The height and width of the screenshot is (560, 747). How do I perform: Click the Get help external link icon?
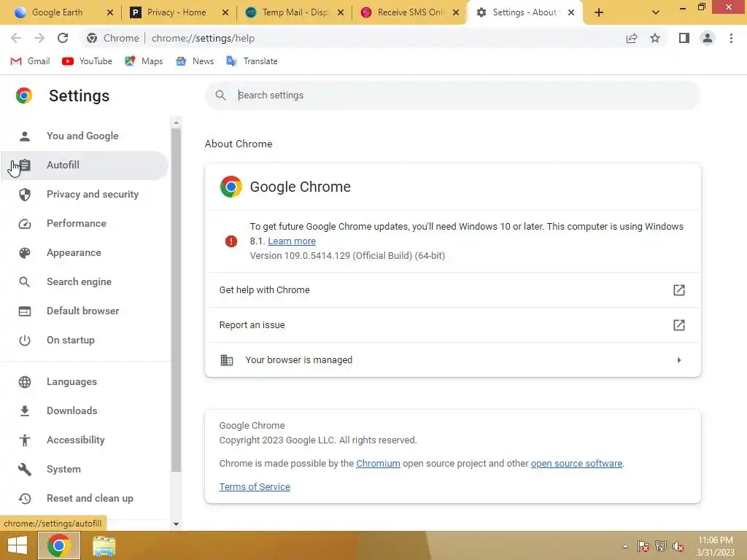(x=679, y=290)
